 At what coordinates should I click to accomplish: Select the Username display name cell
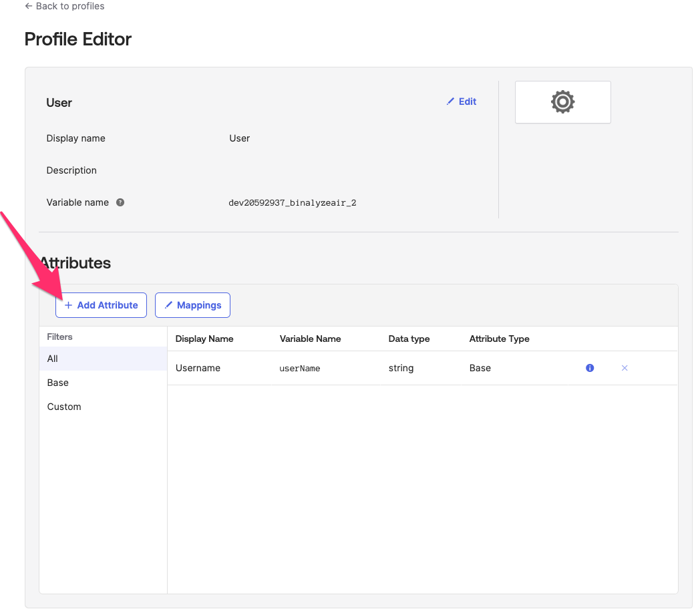[x=198, y=368]
